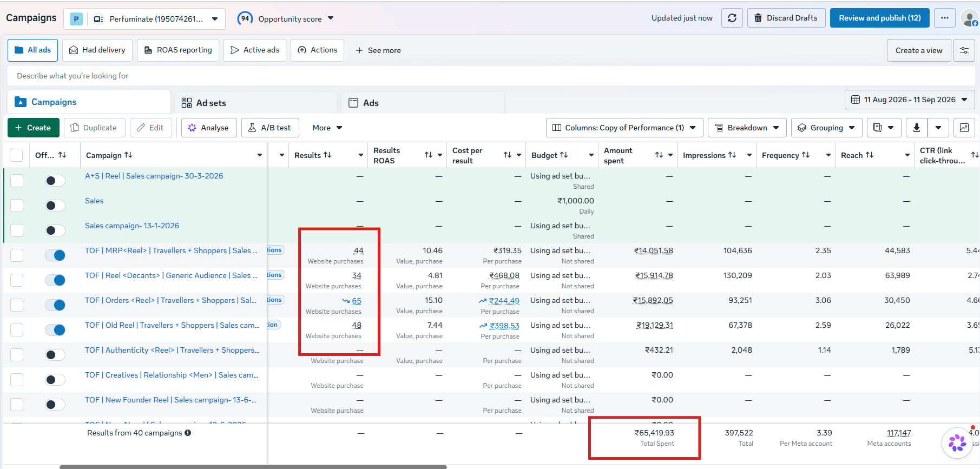Open the date range 11 Aug - 11 Sep picker
The width and height of the screenshot is (980, 469).
pyautogui.click(x=909, y=100)
